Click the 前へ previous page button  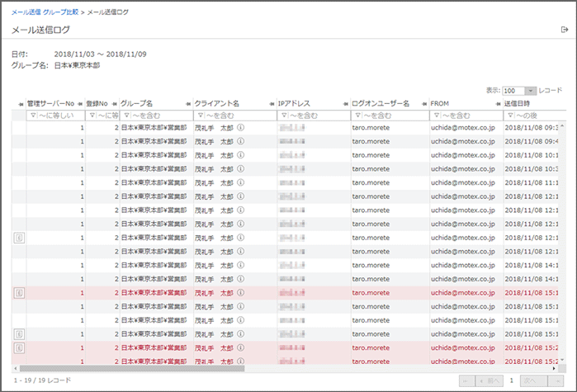click(490, 381)
